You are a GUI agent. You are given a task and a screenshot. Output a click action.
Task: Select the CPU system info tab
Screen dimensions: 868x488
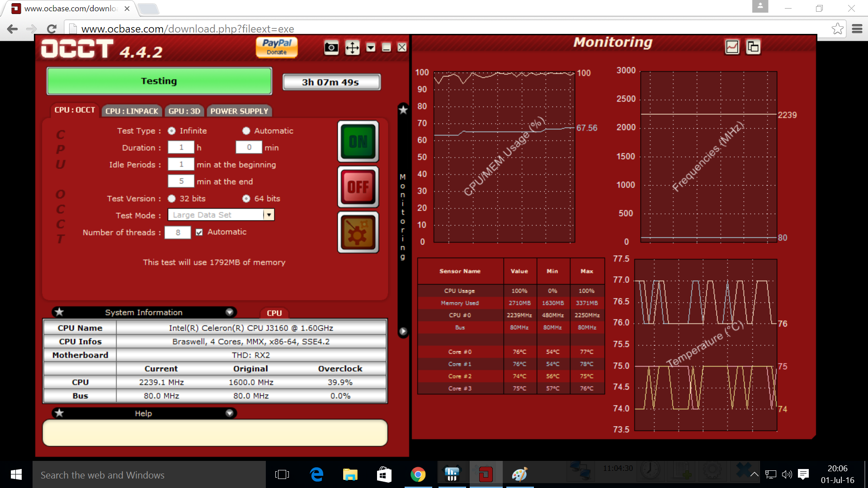(274, 313)
